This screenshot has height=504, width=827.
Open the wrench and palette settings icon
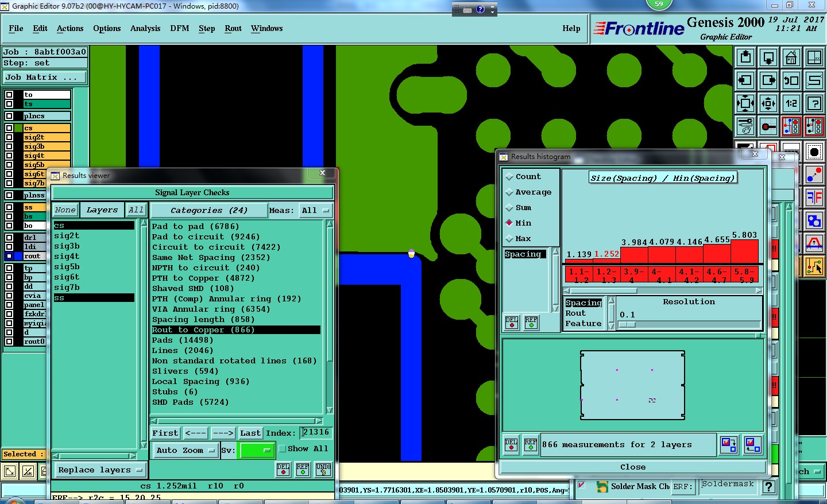click(745, 126)
